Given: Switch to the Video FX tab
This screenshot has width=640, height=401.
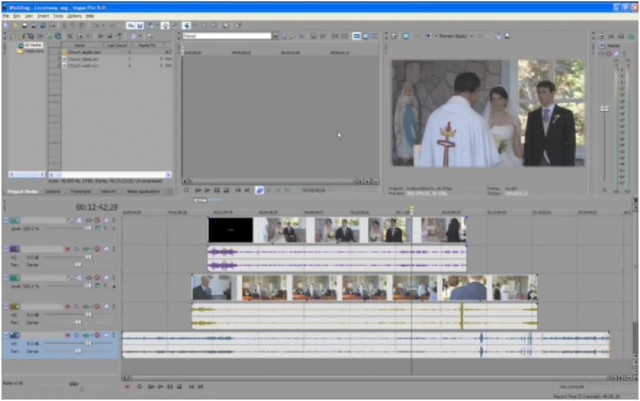Looking at the screenshot, I should (108, 191).
